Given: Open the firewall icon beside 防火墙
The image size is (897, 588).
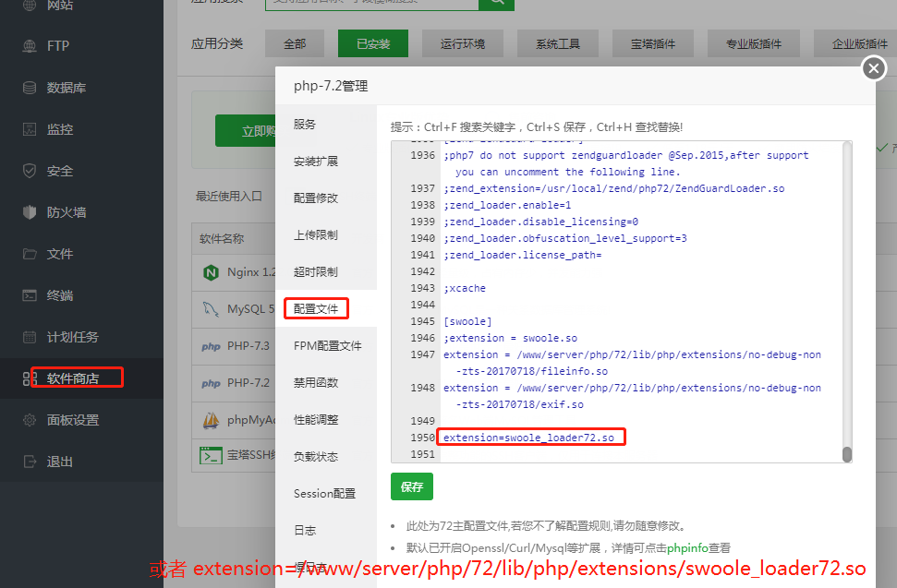Looking at the screenshot, I should coord(30,212).
